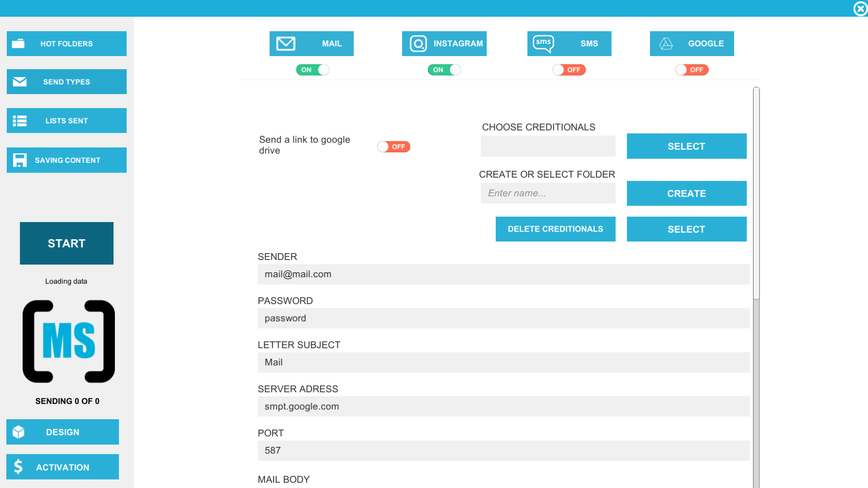Click the Server Adress input field
The width and height of the screenshot is (868, 488).
[x=503, y=406]
